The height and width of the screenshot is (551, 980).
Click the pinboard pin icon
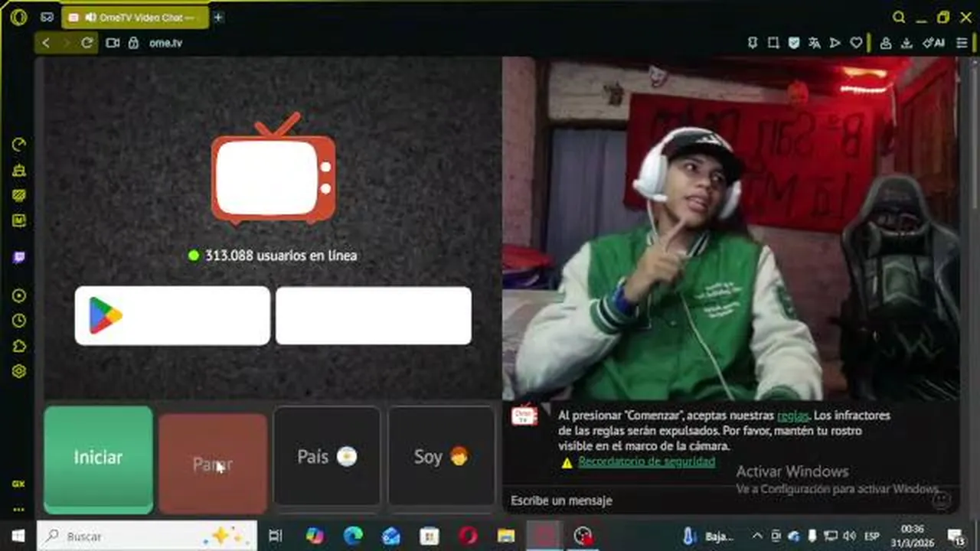click(753, 43)
